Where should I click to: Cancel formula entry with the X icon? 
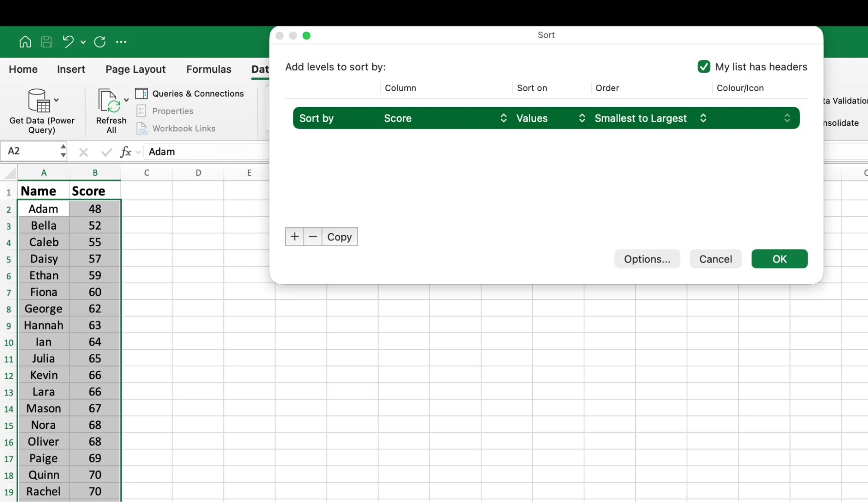pos(83,152)
